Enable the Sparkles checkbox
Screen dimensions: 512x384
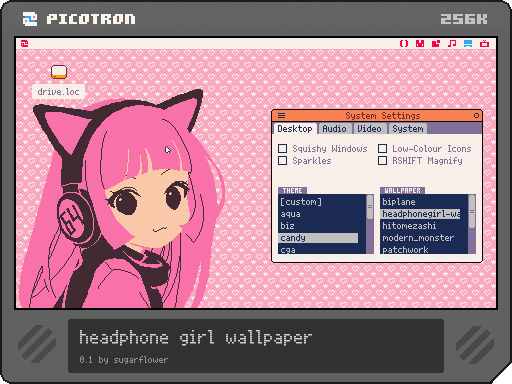pyautogui.click(x=282, y=160)
